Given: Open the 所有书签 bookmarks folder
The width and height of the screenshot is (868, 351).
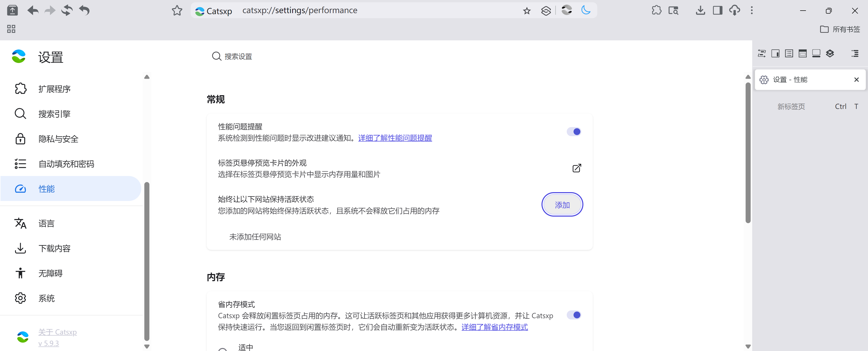Looking at the screenshot, I should (x=840, y=29).
